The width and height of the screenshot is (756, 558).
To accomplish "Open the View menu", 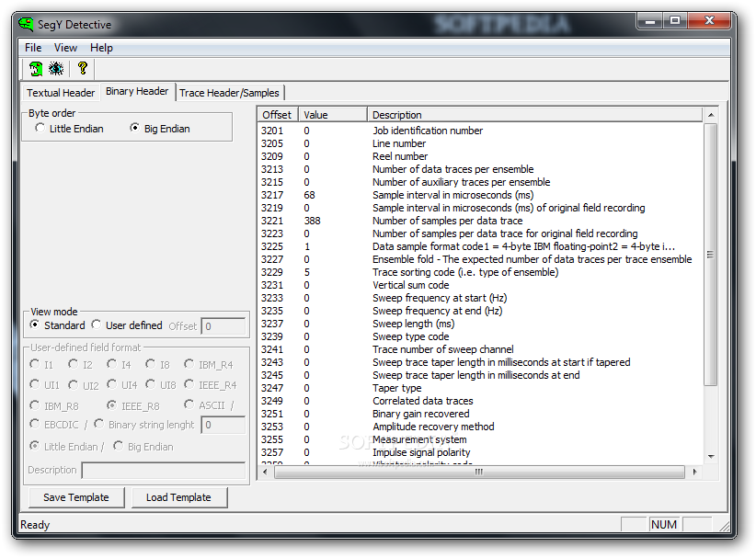I will (x=65, y=48).
